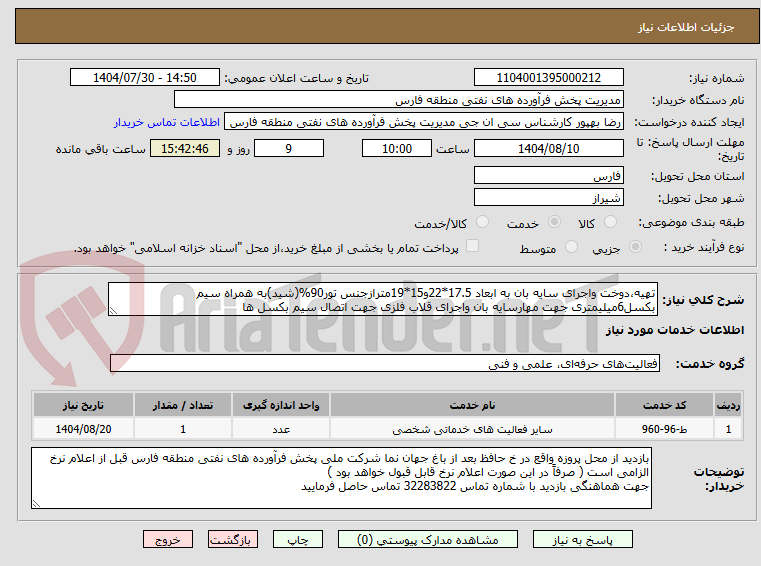
Task: Select the متوسط purchase type radio
Action: pos(572,247)
